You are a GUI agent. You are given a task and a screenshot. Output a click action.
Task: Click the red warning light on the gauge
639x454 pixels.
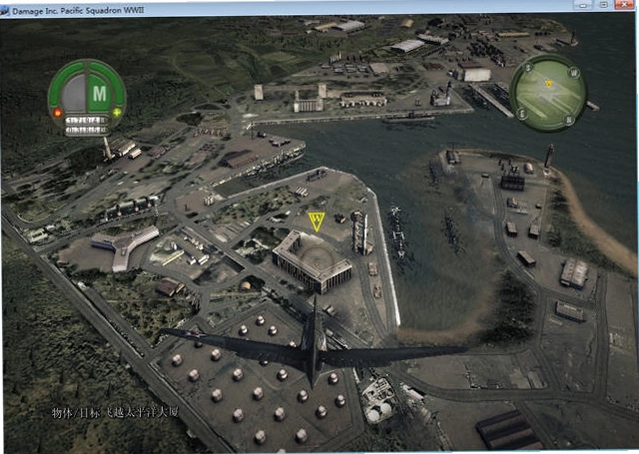coord(57,112)
